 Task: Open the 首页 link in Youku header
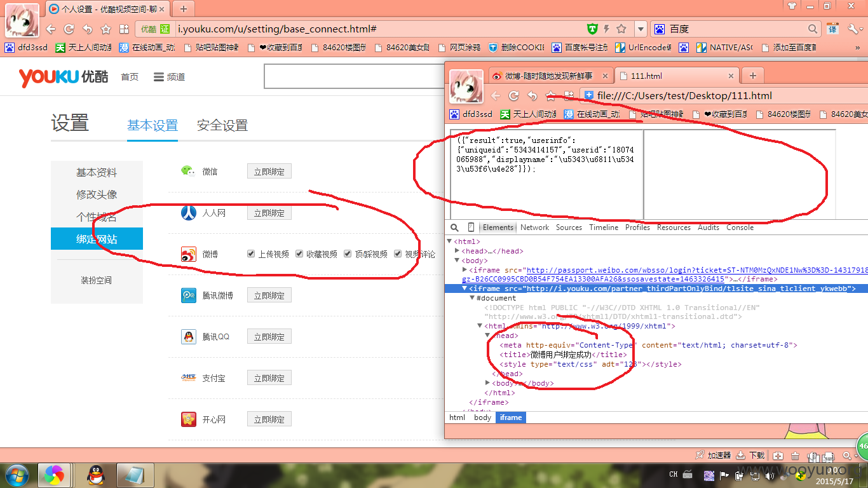[x=130, y=77]
